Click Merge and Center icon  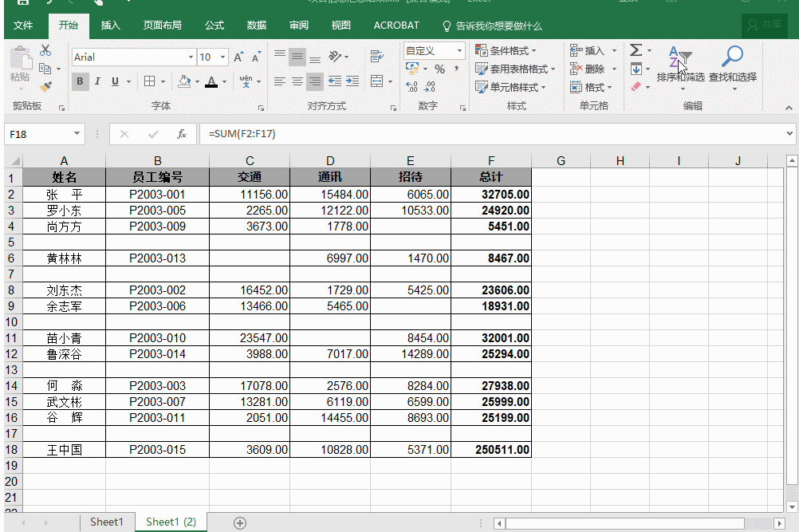coord(377,81)
